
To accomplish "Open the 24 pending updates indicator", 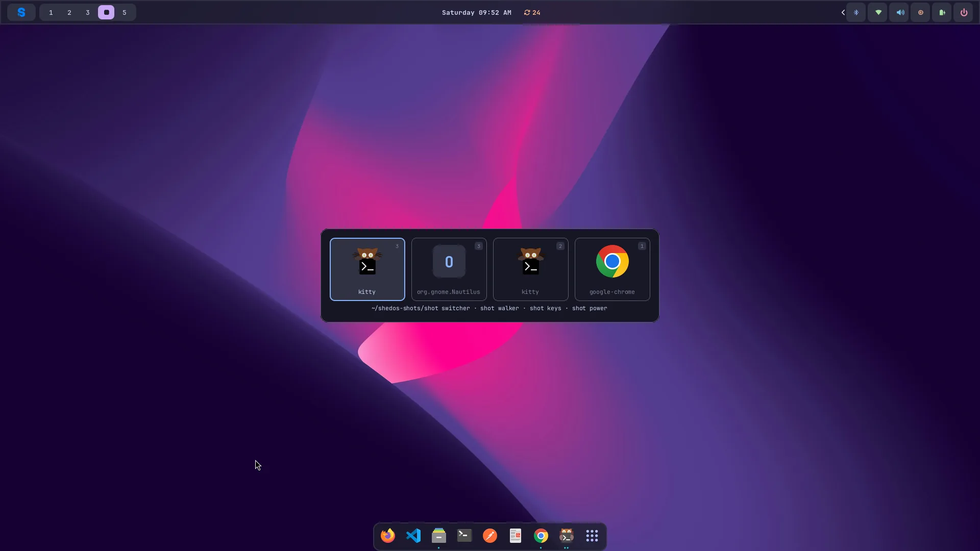I will 532,12.
